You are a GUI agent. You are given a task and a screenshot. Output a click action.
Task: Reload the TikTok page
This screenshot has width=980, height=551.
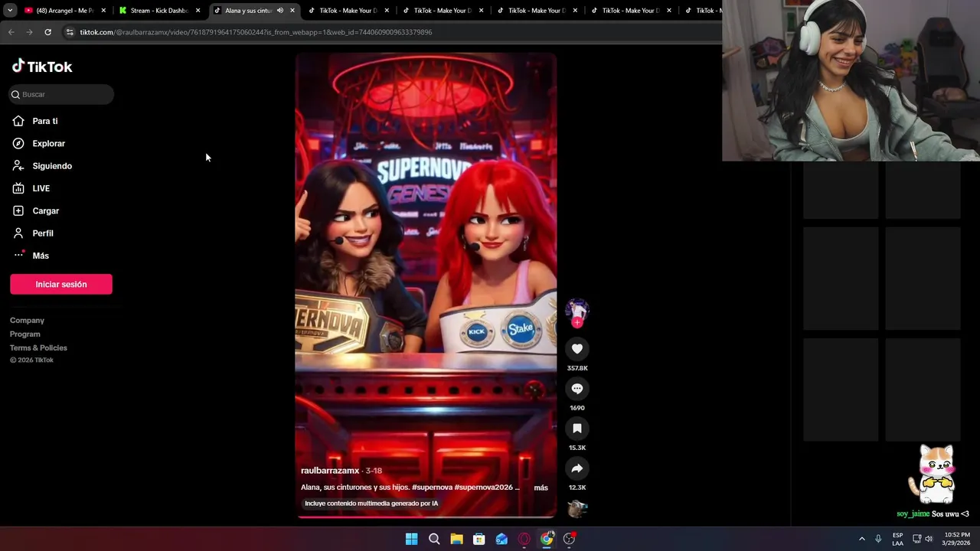(47, 32)
